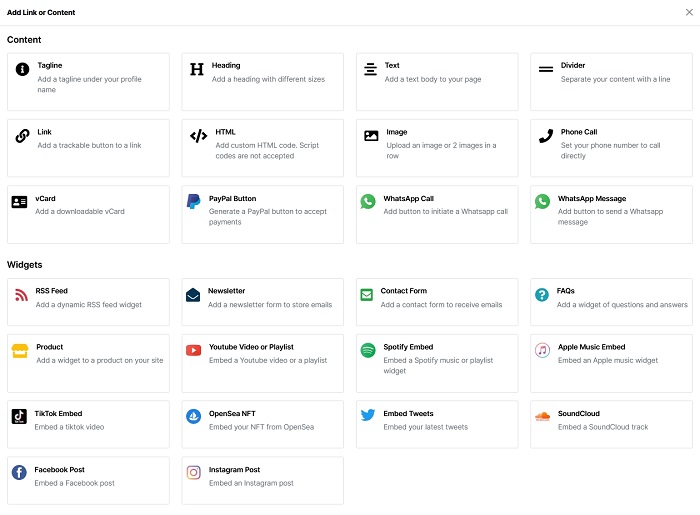Click the WhatsApp Call green icon

[x=368, y=202]
